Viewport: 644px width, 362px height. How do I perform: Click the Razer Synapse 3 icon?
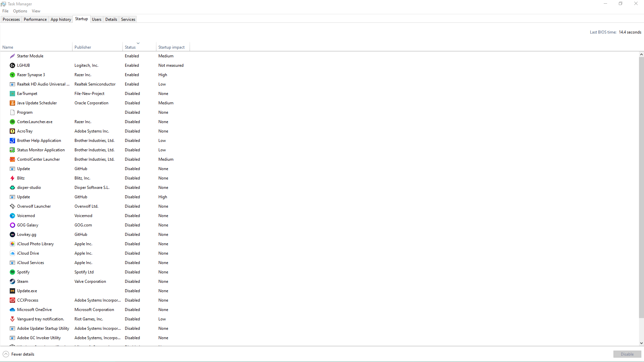tap(12, 75)
